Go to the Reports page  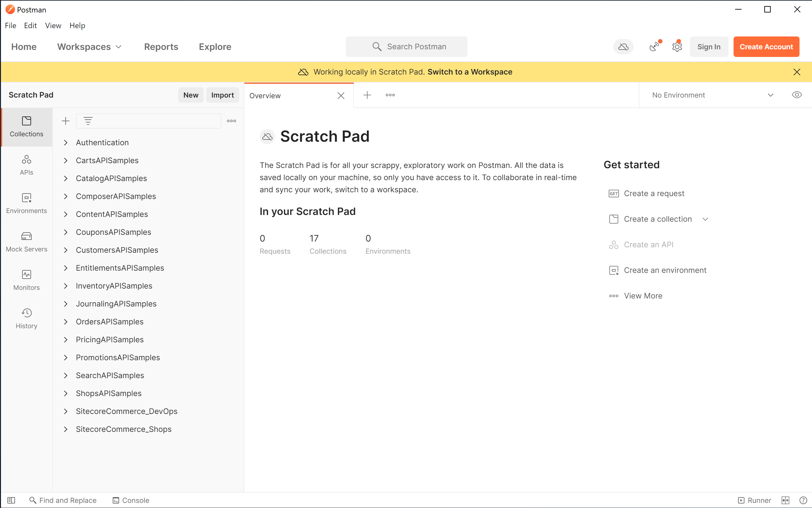161,47
